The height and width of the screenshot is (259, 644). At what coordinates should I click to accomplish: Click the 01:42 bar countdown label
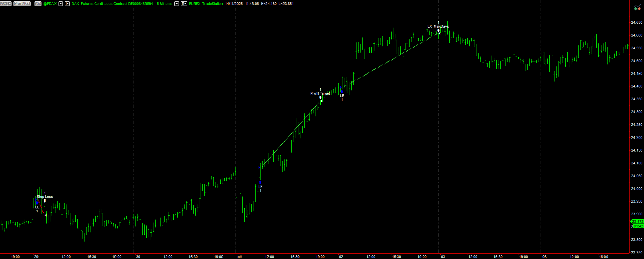point(638,226)
